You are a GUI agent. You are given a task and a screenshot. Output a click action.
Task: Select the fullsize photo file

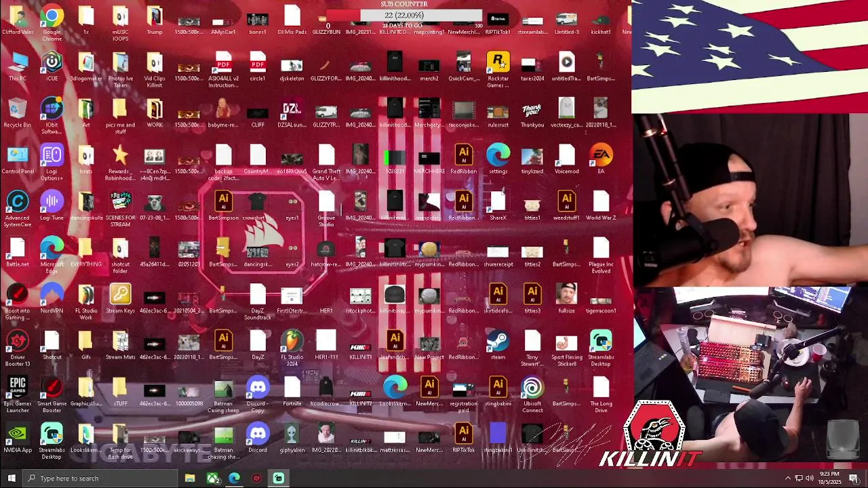[566, 299]
